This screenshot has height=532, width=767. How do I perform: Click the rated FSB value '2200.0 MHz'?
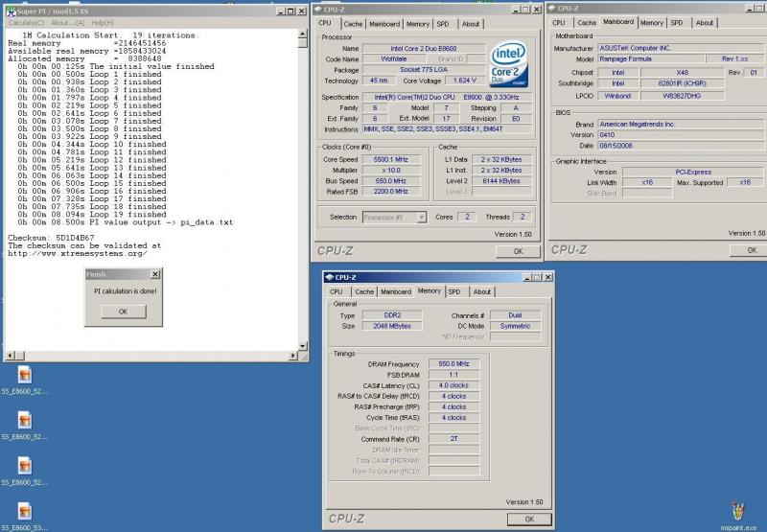(391, 192)
